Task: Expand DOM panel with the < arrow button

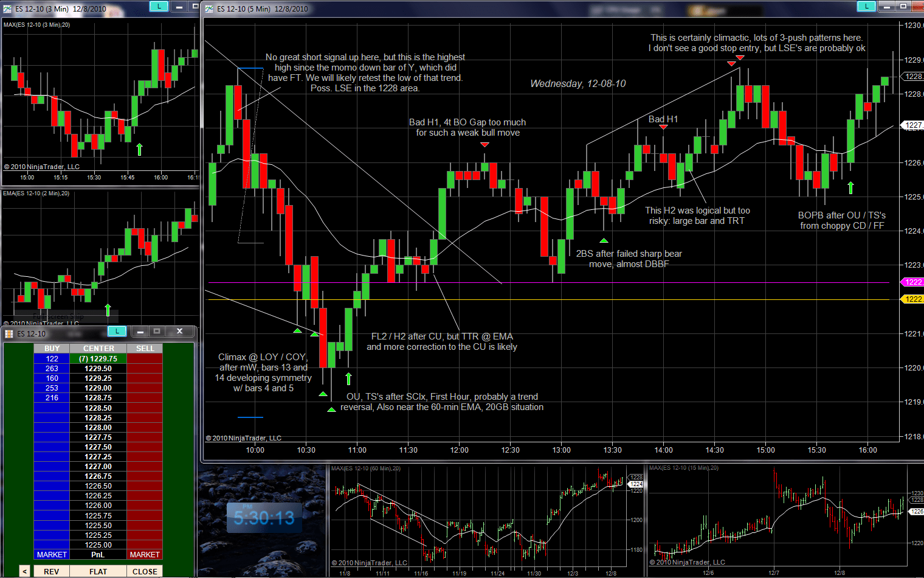Action: (x=24, y=571)
